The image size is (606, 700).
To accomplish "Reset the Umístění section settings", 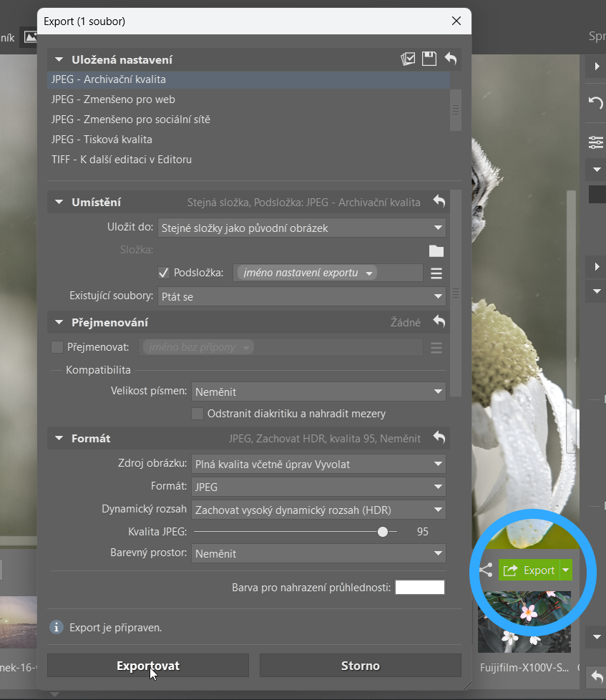I will pos(439,203).
